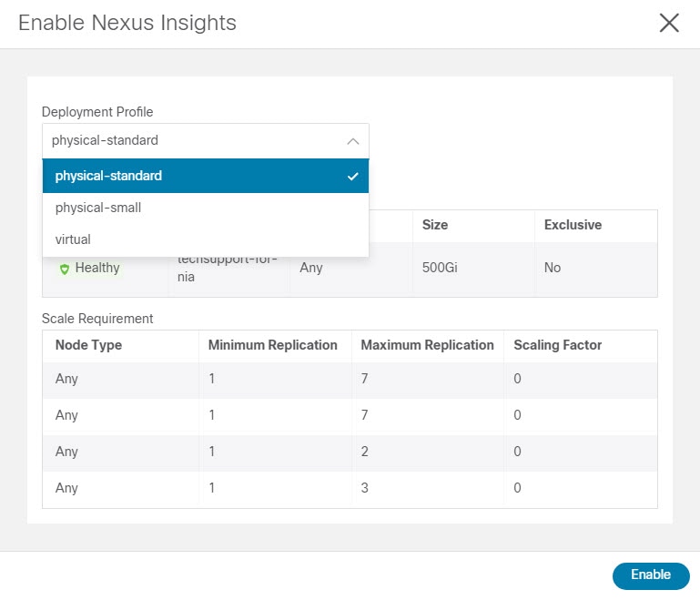This screenshot has width=700, height=600.
Task: Close the Enable Nexus Insights dialog
Action: 669,23
